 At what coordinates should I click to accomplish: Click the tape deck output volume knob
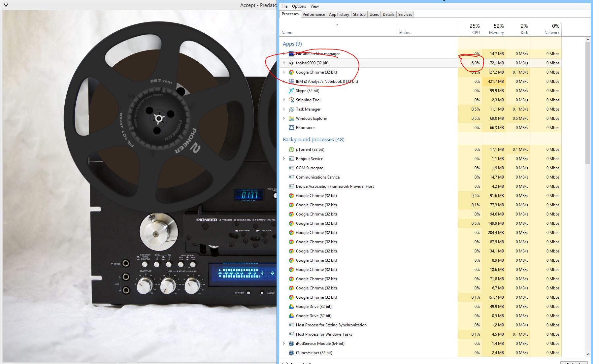click(x=145, y=285)
